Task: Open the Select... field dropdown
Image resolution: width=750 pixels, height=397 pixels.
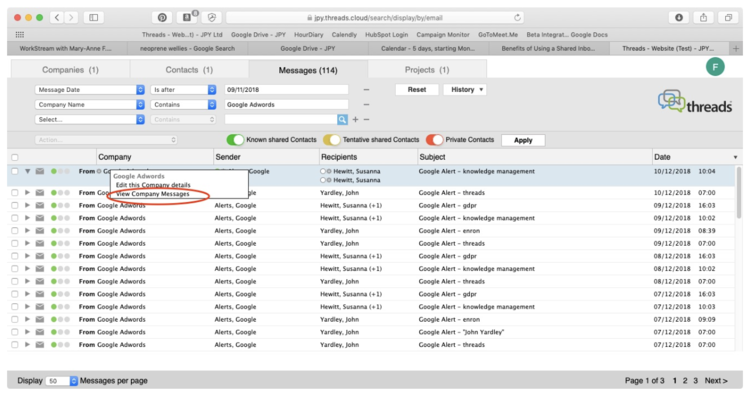Action: pos(89,120)
